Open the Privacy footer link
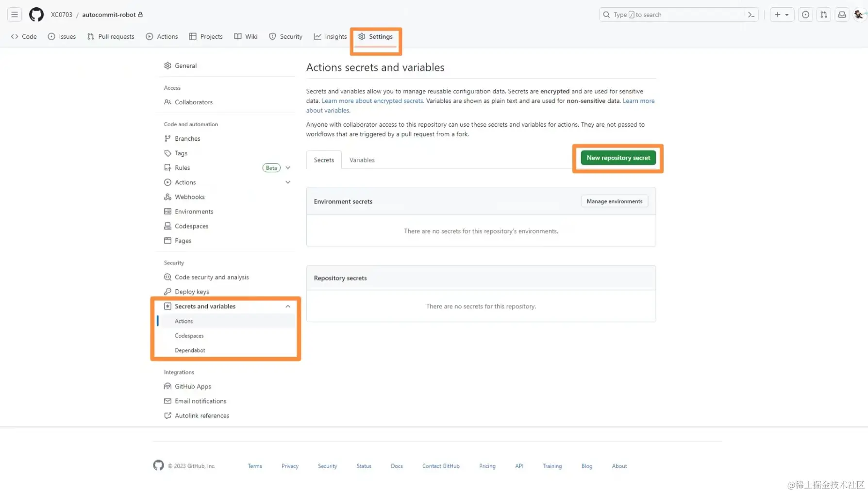 tap(290, 466)
